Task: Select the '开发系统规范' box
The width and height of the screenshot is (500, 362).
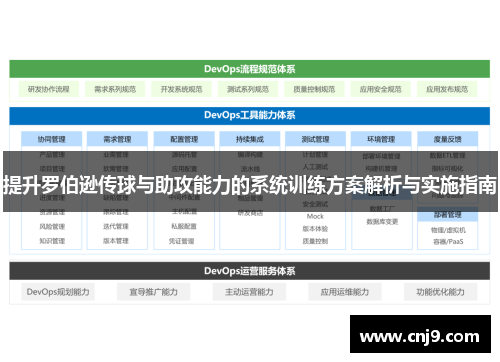Action: [x=181, y=89]
